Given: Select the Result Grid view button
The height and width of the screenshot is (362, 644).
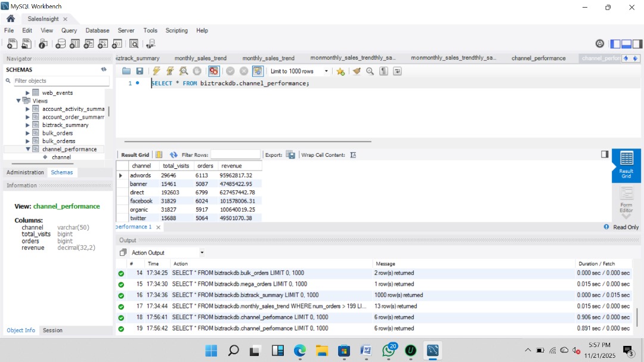Looking at the screenshot, I should (x=626, y=165).
